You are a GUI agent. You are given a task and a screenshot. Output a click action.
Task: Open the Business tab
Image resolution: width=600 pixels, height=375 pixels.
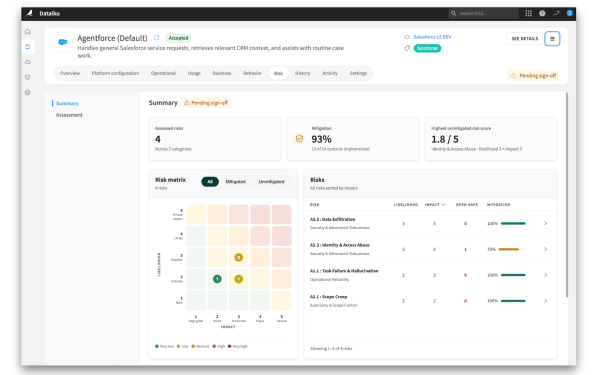222,73
